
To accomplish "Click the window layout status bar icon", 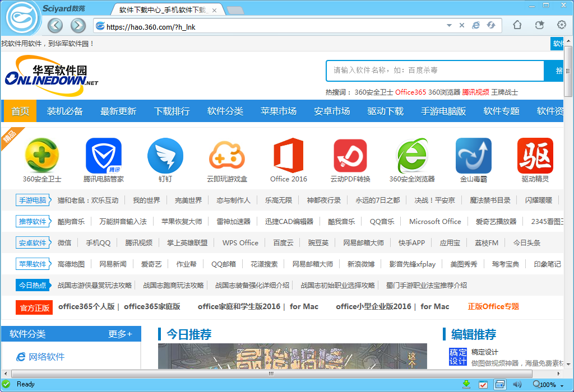I will click(499, 384).
